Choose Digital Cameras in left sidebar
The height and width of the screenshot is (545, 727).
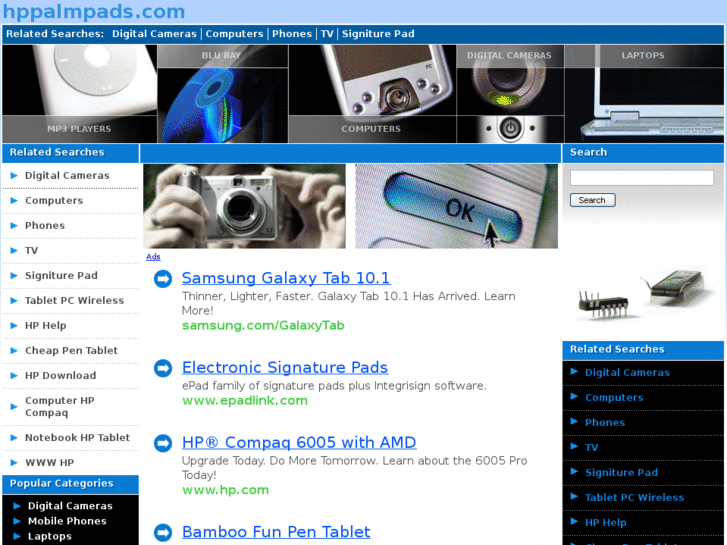[67, 176]
